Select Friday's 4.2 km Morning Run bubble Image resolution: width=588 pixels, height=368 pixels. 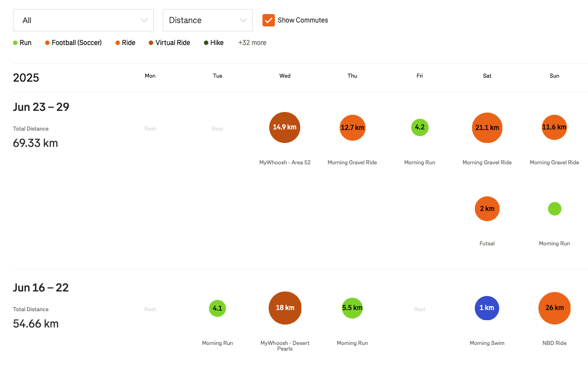pos(420,127)
